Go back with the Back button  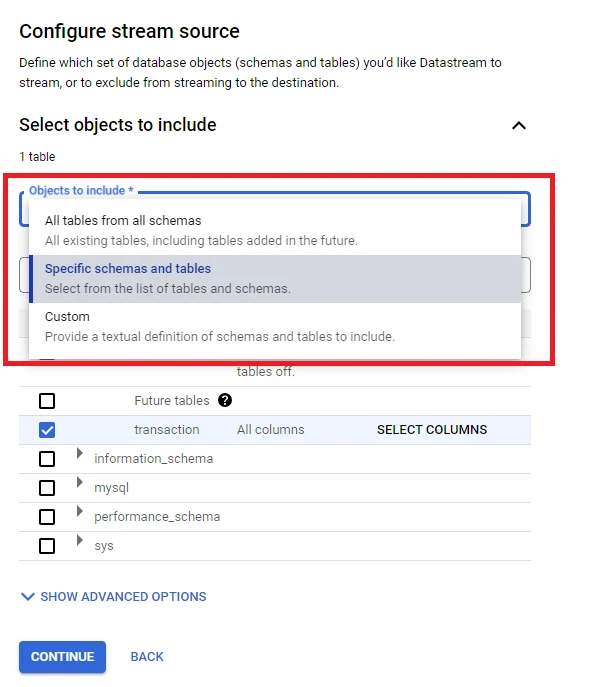click(x=147, y=657)
